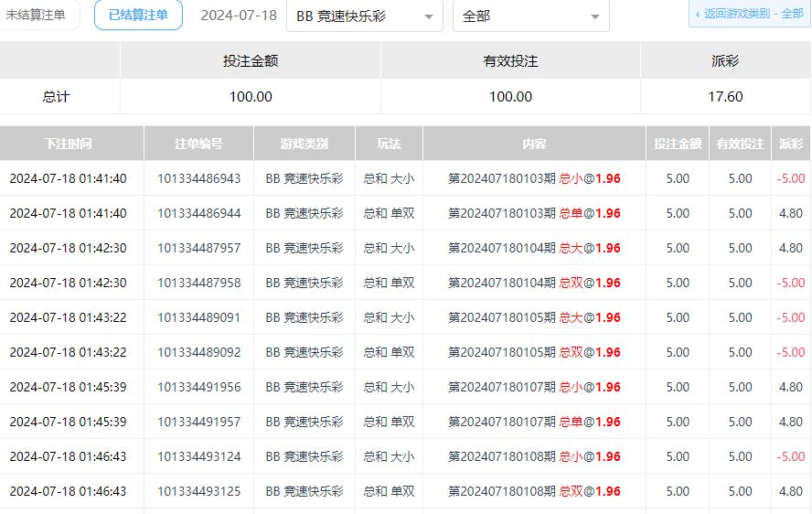Expand the 全部 filter dropdown
The image size is (812, 514).
pyautogui.click(x=530, y=16)
